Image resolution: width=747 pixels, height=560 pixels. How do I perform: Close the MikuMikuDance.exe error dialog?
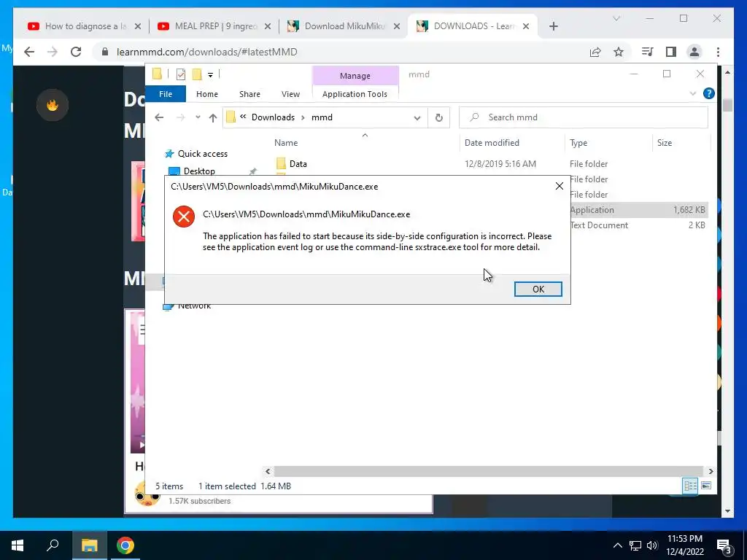tap(560, 186)
